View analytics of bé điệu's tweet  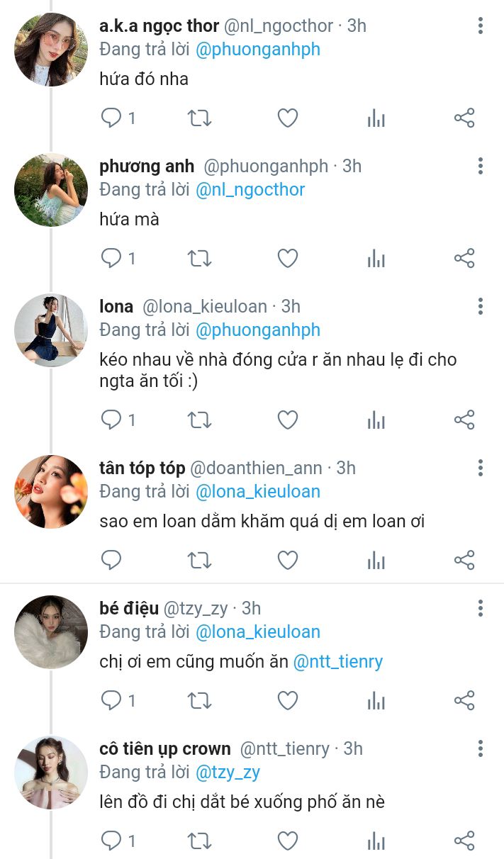(376, 701)
